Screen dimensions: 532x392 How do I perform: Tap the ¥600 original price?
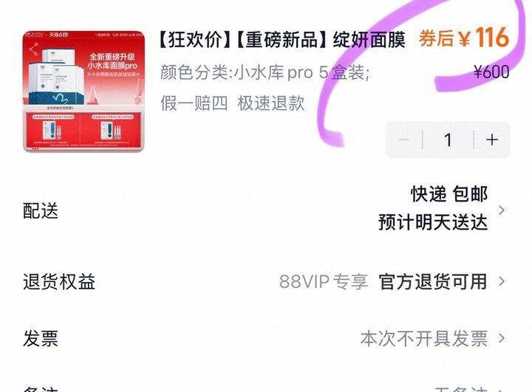491,72
